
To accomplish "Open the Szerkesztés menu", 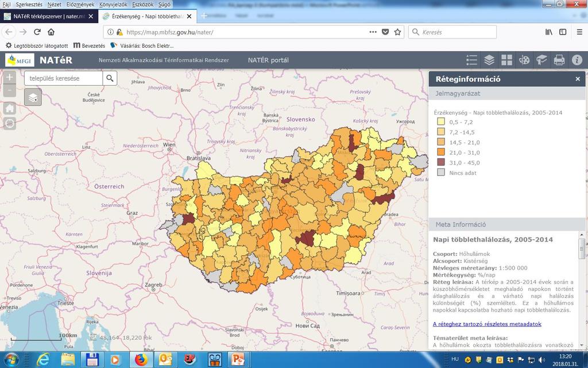I will 29,5.
